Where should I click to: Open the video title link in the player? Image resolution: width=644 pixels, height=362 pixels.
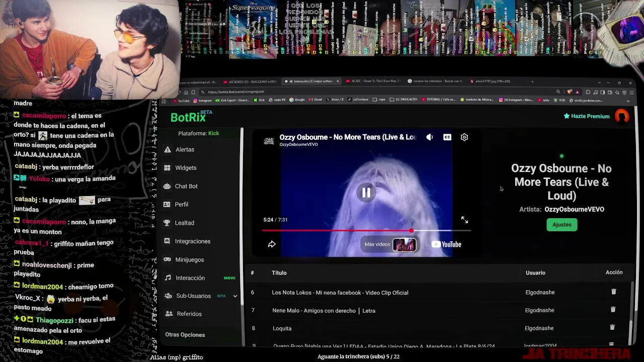pos(348,137)
